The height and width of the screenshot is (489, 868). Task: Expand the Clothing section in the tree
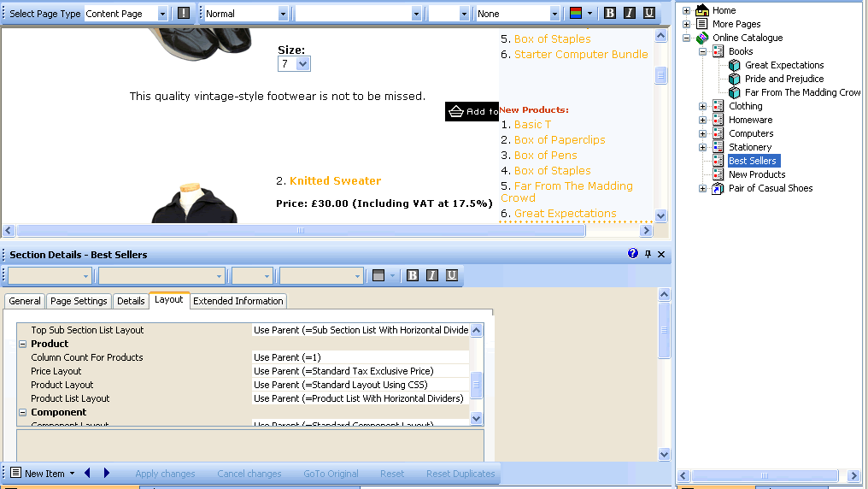point(703,106)
